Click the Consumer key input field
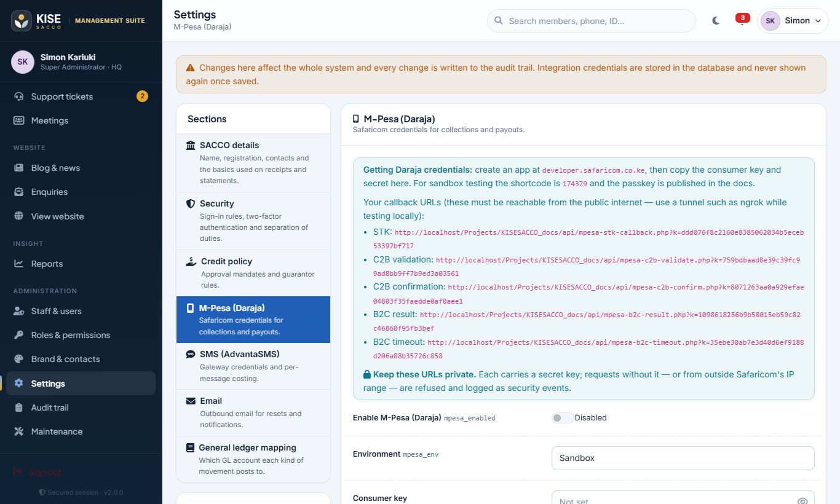840x504 pixels. click(683, 497)
